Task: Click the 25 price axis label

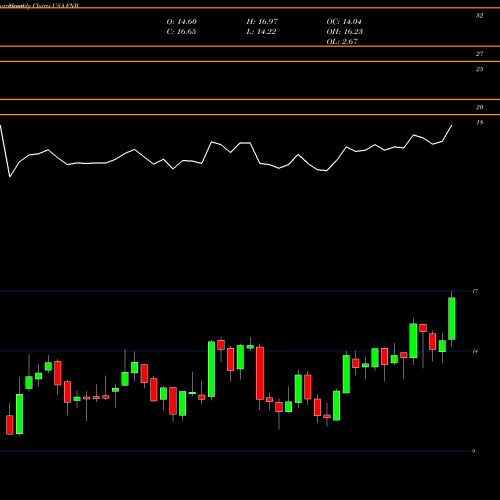Action: 479,69
